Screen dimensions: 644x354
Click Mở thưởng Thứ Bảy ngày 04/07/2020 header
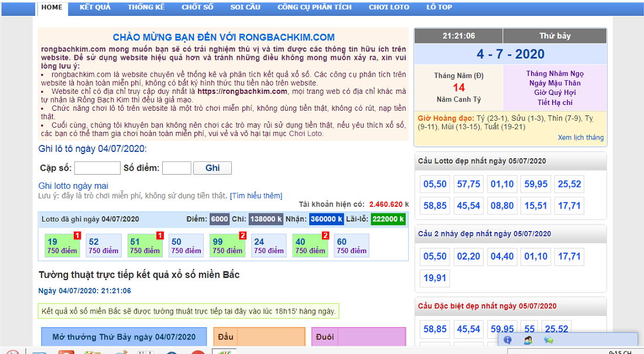click(x=124, y=337)
